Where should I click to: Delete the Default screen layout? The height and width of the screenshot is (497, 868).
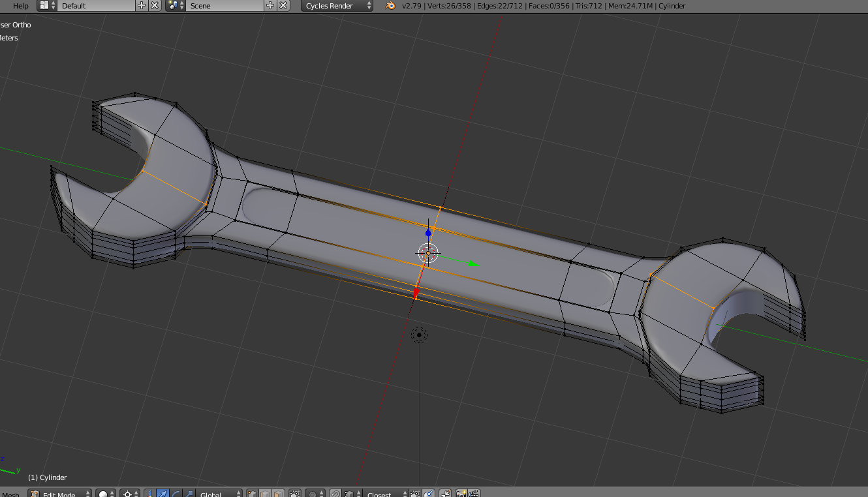tap(155, 5)
